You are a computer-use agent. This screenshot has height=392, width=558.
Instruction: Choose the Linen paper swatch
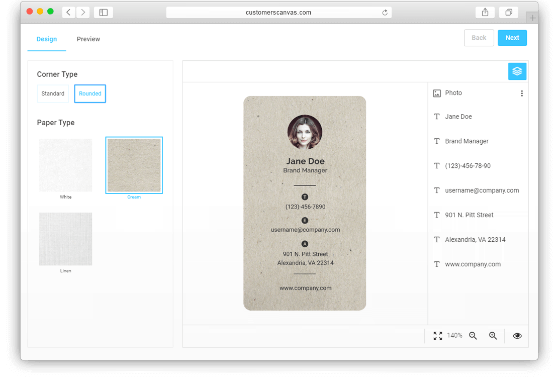65,239
